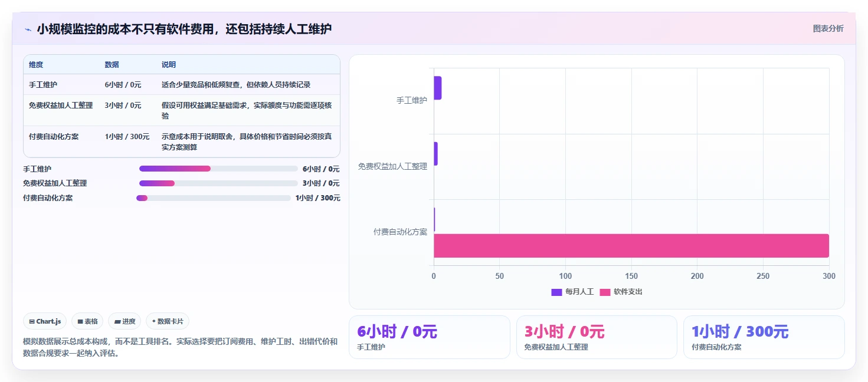Viewport: 868px width, 382px height.
Task: Click the purple chart bar for 手工维护
Action: (437, 88)
